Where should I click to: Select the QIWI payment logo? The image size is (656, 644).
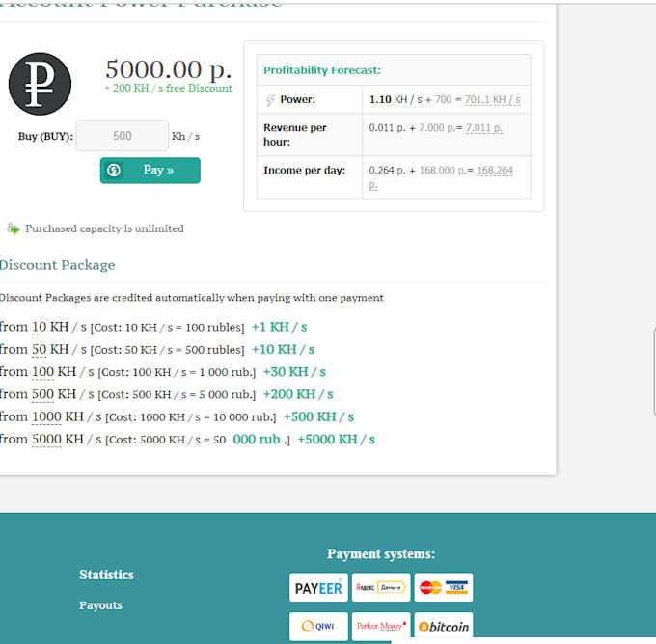tap(318, 626)
